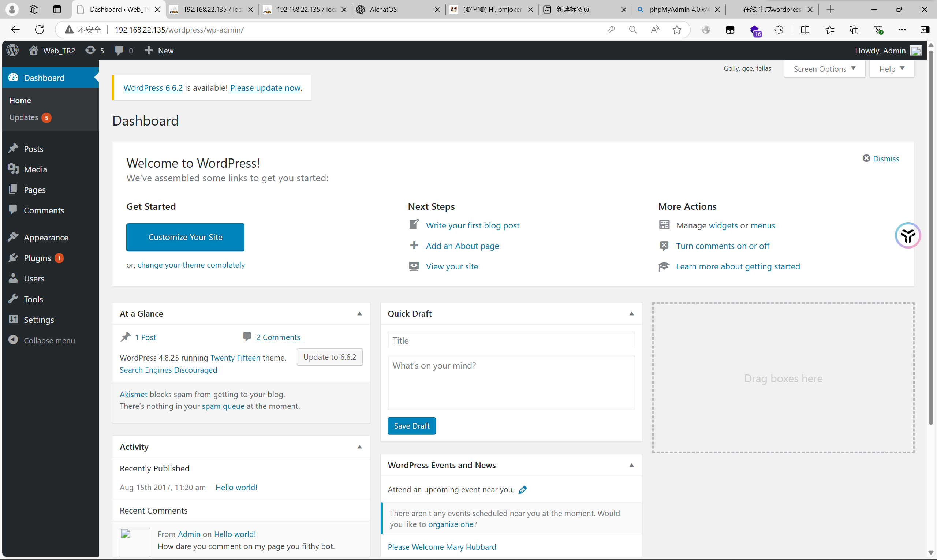Collapse the Quick Draft box
The height and width of the screenshot is (560, 937).
point(631,314)
